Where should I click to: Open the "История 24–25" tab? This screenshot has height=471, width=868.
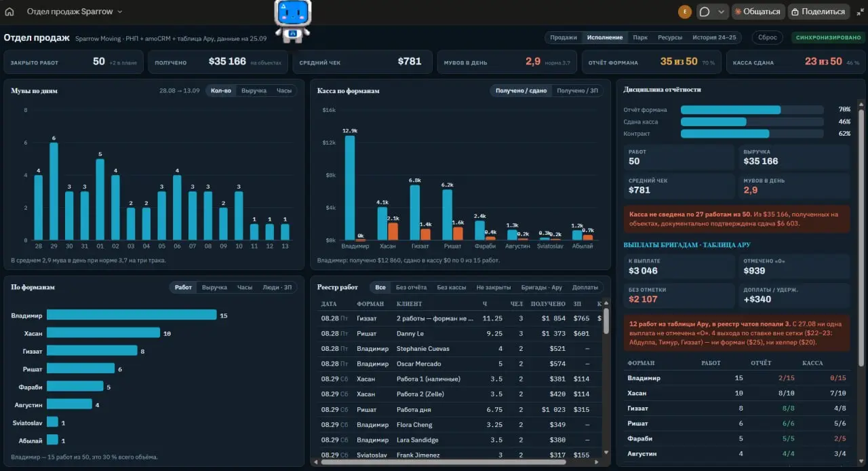(x=714, y=38)
